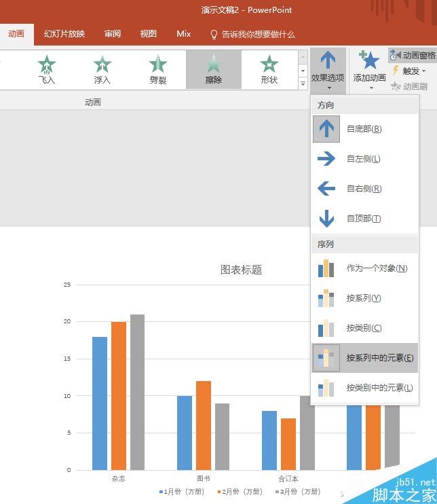Choose sequence 作为一个对象(N)
Viewport: 437px width, 504px height.
[365, 268]
